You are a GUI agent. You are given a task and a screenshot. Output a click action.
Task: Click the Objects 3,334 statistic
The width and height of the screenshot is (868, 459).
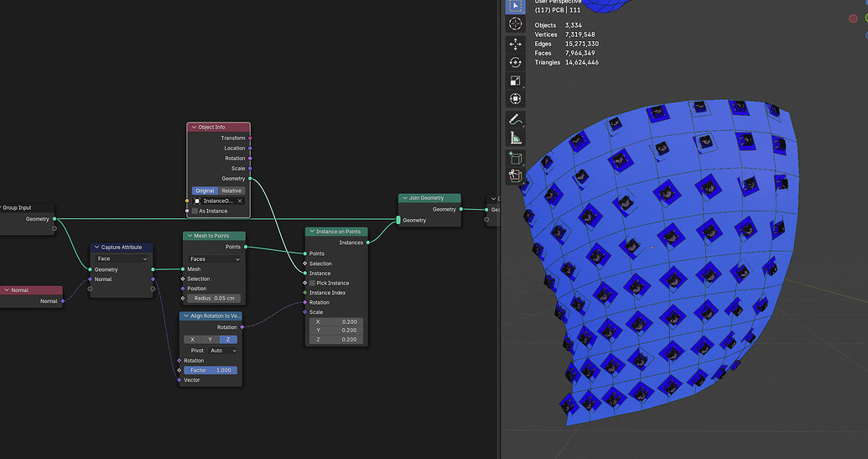558,25
